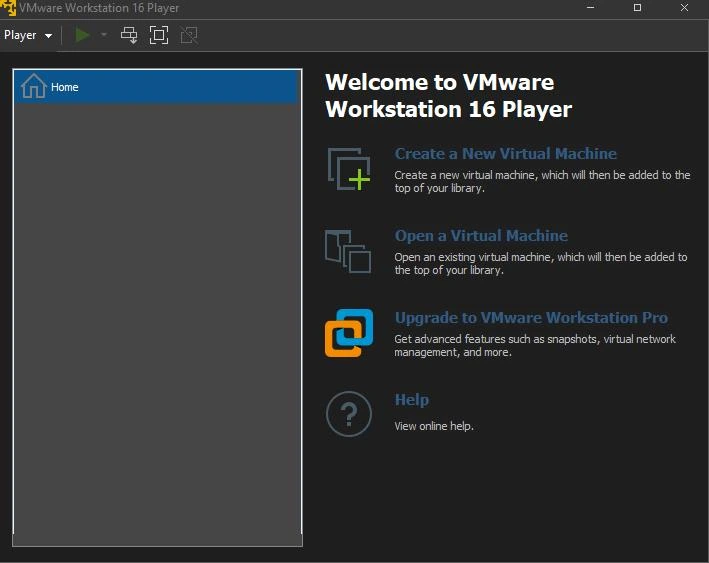Click the 'View online help.' text

434,426
